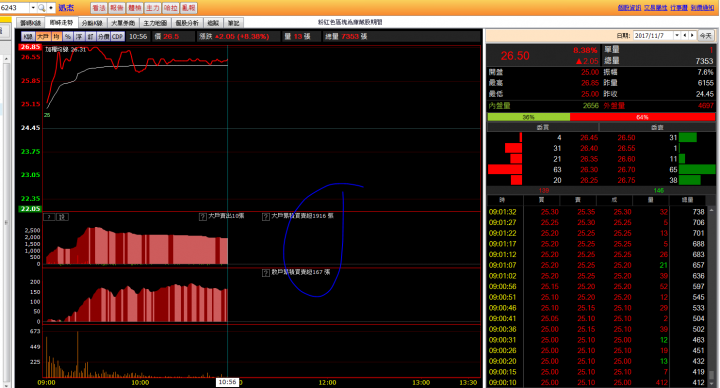The height and width of the screenshot is (388, 720).
Task: Sort tick table by 量 column
Action: [x=650, y=200]
